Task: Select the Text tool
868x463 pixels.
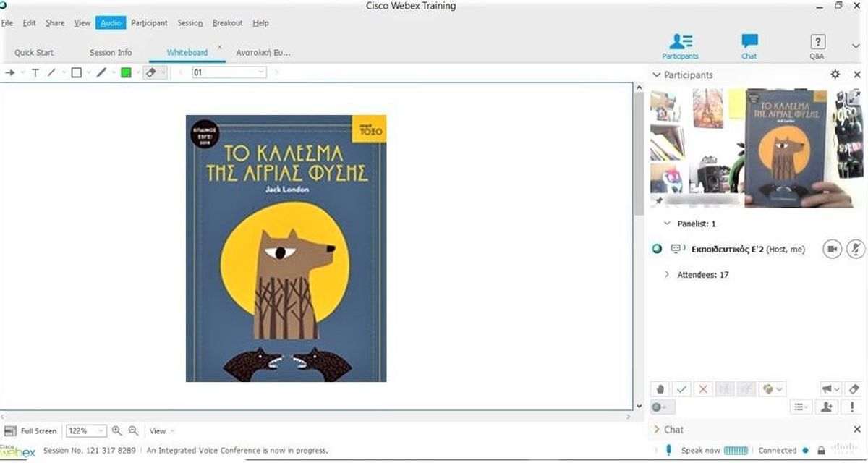Action: (x=35, y=72)
